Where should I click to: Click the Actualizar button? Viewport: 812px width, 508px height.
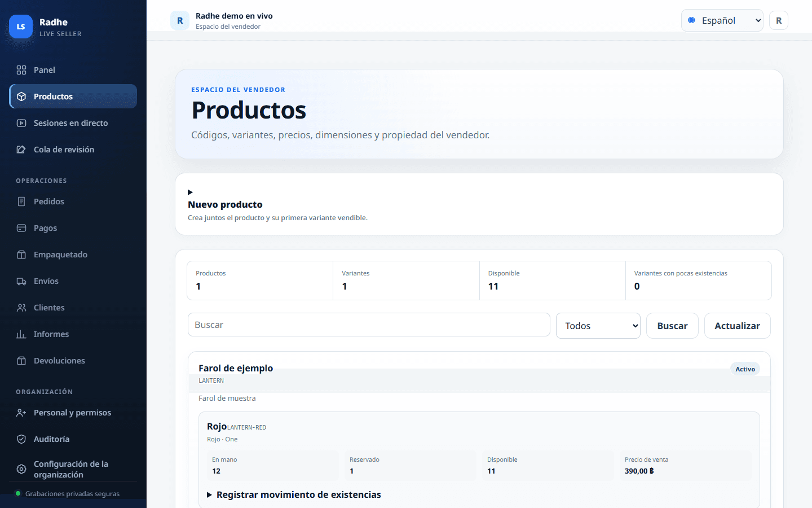737,326
